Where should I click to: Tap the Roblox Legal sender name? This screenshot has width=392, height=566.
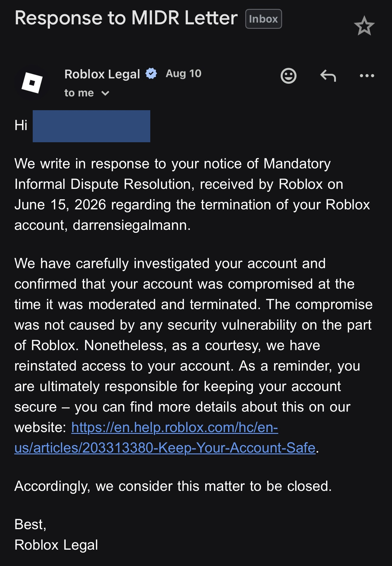[x=102, y=74]
